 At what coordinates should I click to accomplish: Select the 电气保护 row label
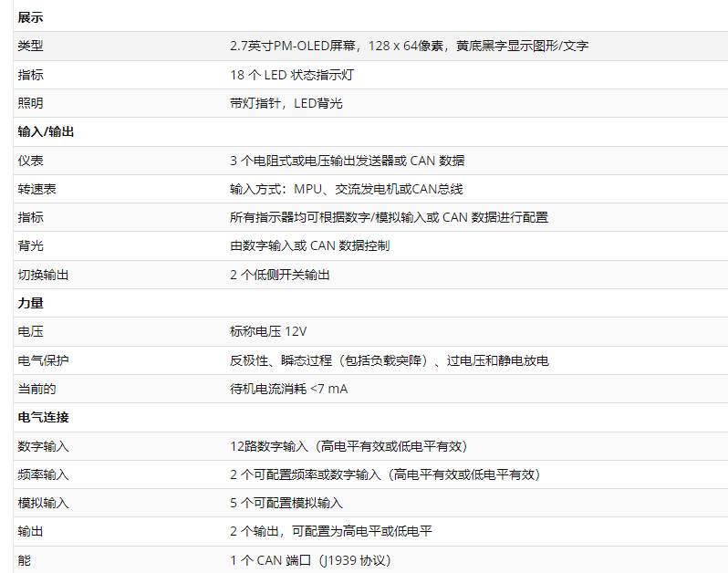tap(44, 360)
